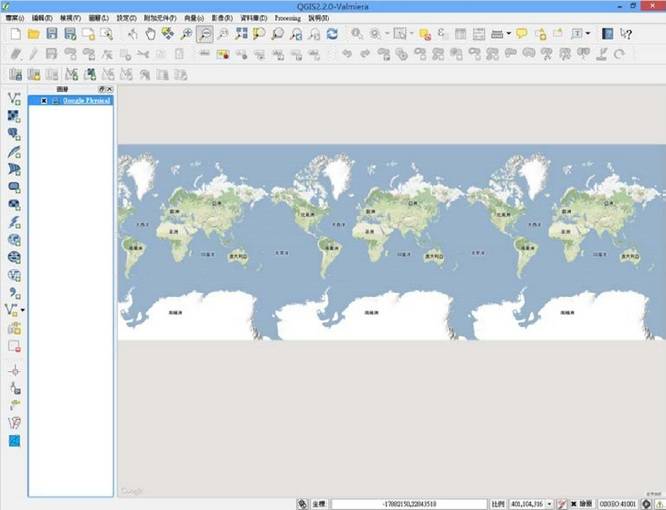Click the Refresh blue arrows icon
Viewport: 666px width, 510px height.
click(x=332, y=34)
